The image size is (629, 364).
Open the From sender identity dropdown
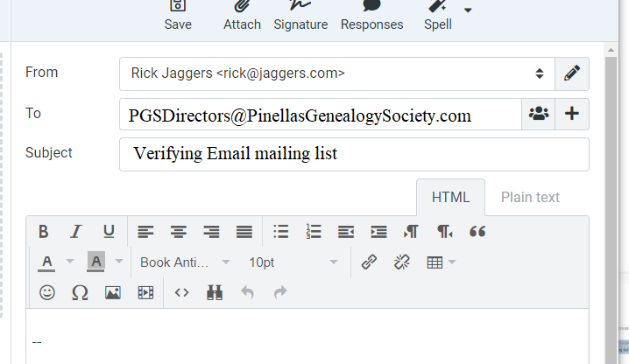337,73
